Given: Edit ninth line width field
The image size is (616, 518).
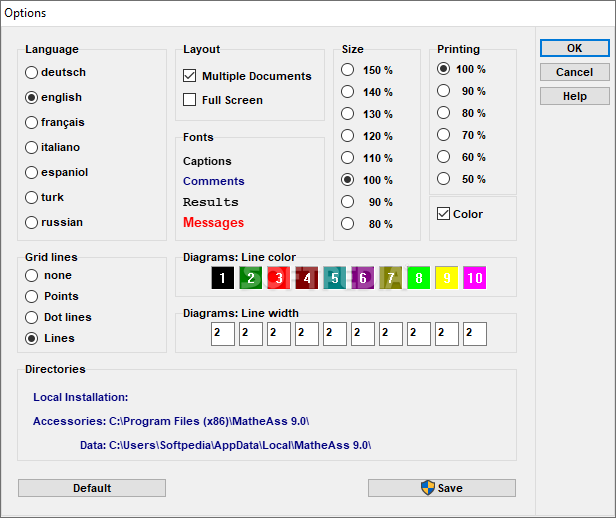Looking at the screenshot, I should [x=447, y=334].
